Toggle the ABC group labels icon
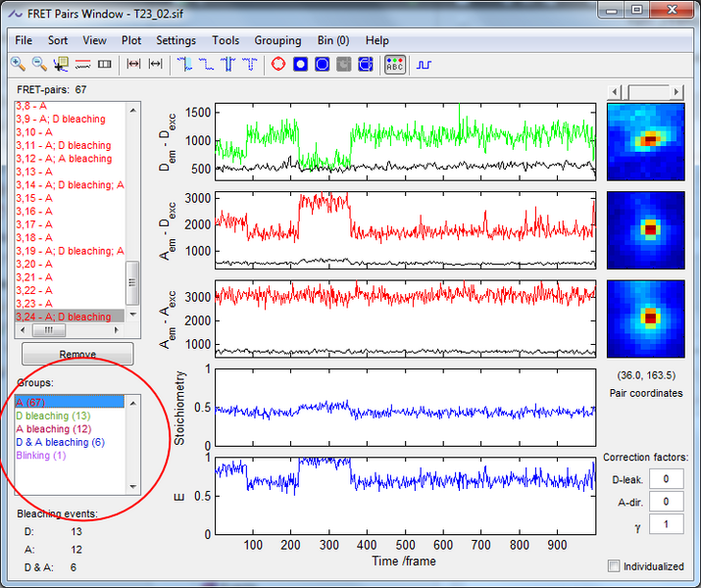Viewport: 701px width, 588px height. click(x=394, y=65)
